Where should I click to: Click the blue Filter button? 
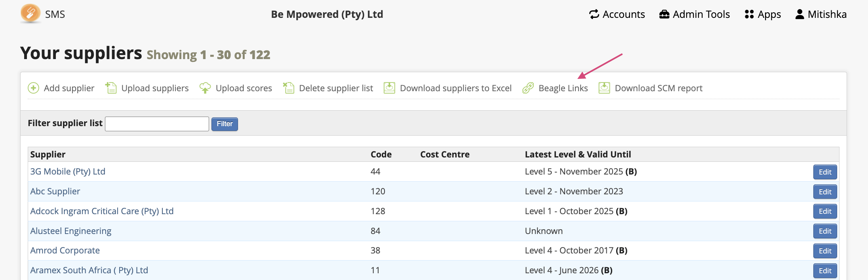225,124
